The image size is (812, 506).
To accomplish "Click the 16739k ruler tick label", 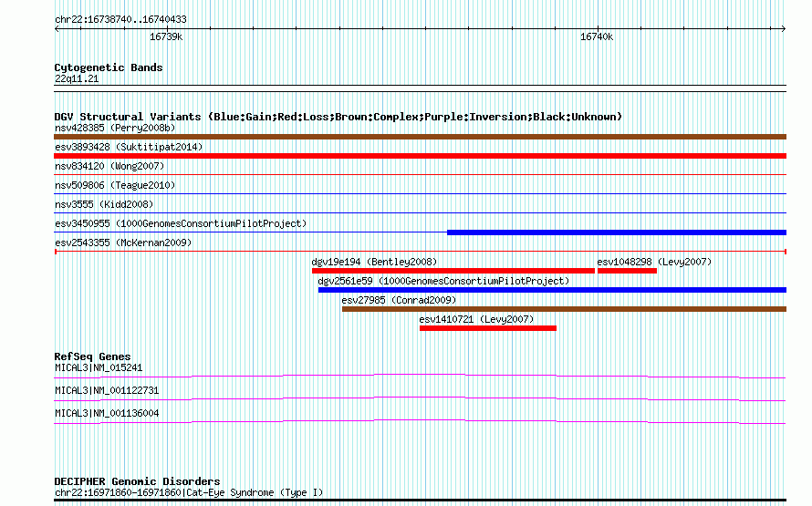I will tap(166, 37).
